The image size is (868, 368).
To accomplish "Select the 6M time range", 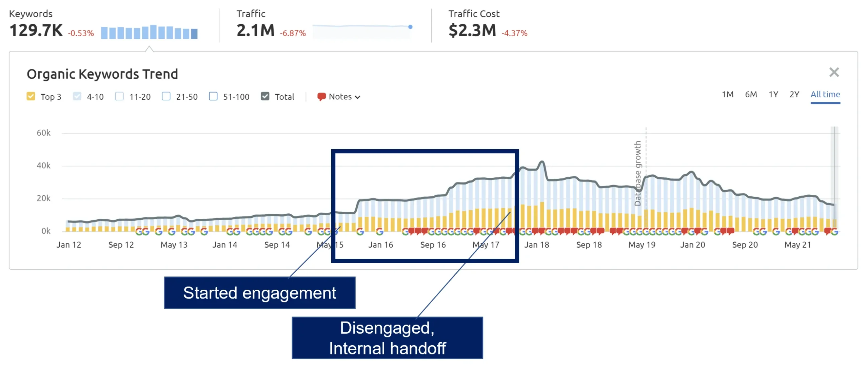I will coord(751,94).
